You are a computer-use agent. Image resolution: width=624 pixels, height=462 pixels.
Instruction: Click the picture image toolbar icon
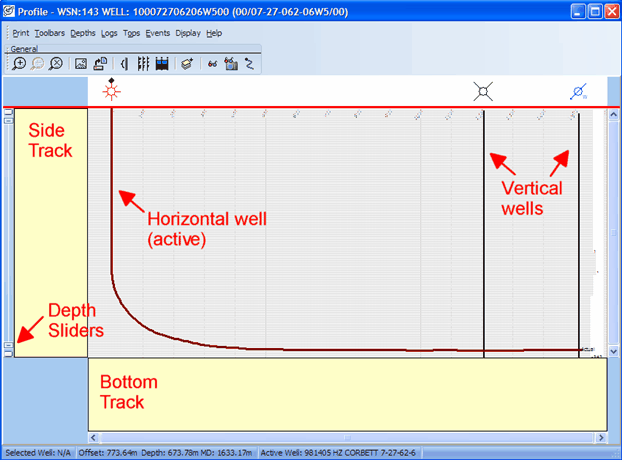(x=82, y=63)
